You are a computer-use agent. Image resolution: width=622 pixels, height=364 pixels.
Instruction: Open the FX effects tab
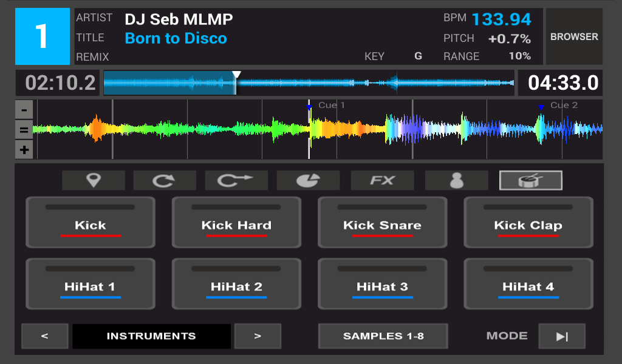tap(382, 180)
